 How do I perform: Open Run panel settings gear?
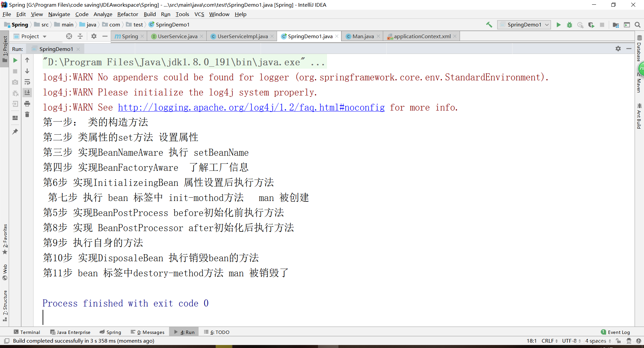pos(618,49)
